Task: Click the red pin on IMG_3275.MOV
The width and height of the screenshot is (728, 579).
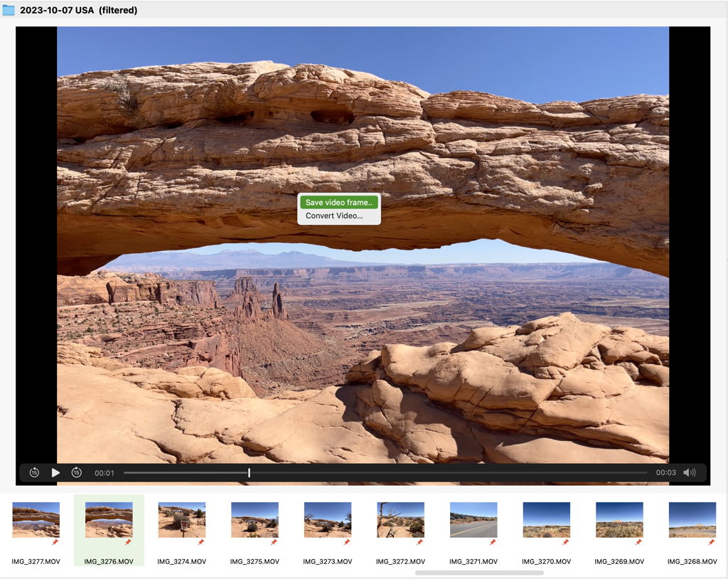Action: point(274,542)
